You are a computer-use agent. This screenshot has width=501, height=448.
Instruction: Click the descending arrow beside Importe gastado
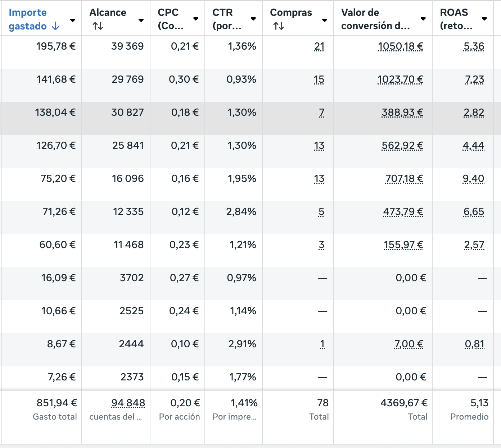[x=55, y=26]
